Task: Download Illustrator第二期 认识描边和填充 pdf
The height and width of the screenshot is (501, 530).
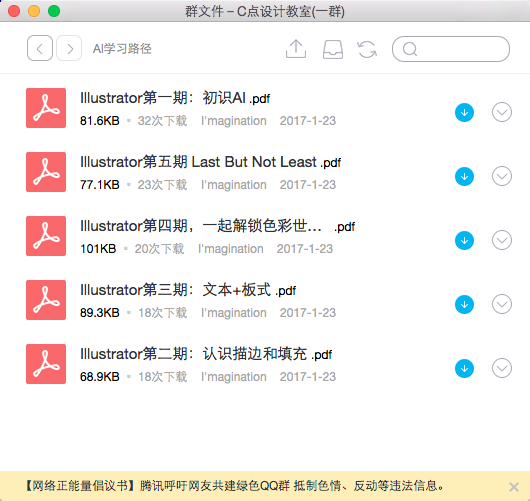Action: [464, 368]
